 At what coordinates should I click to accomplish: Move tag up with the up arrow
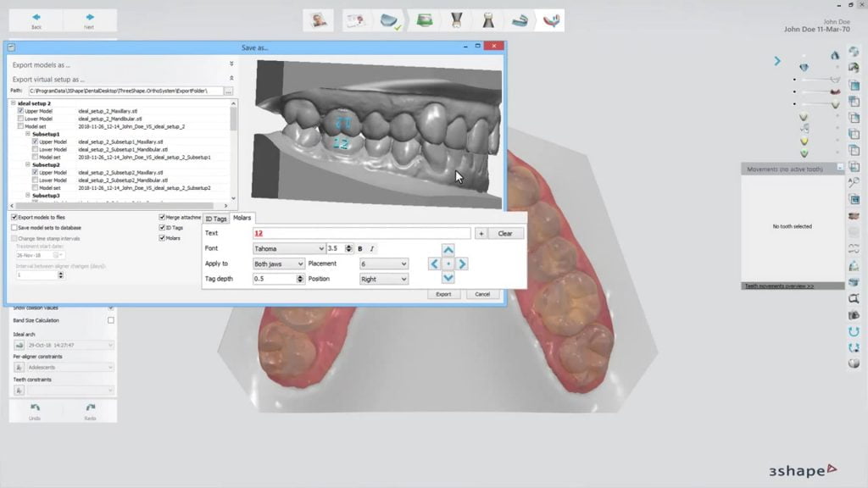(448, 250)
